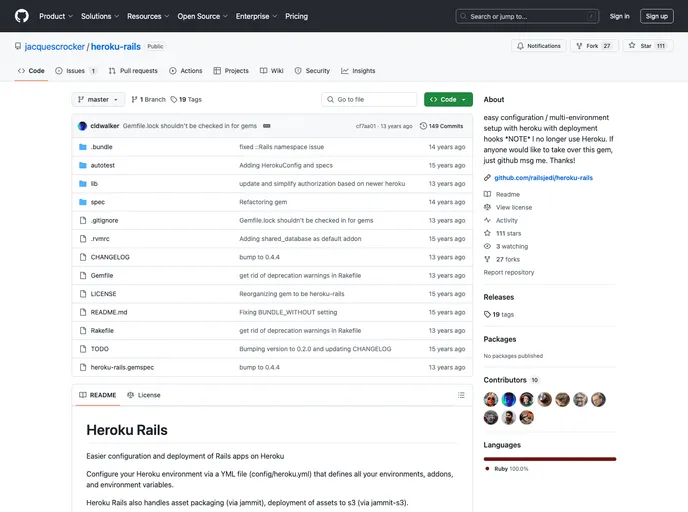
Task: Switch to the Projects tab
Action: [x=231, y=71]
